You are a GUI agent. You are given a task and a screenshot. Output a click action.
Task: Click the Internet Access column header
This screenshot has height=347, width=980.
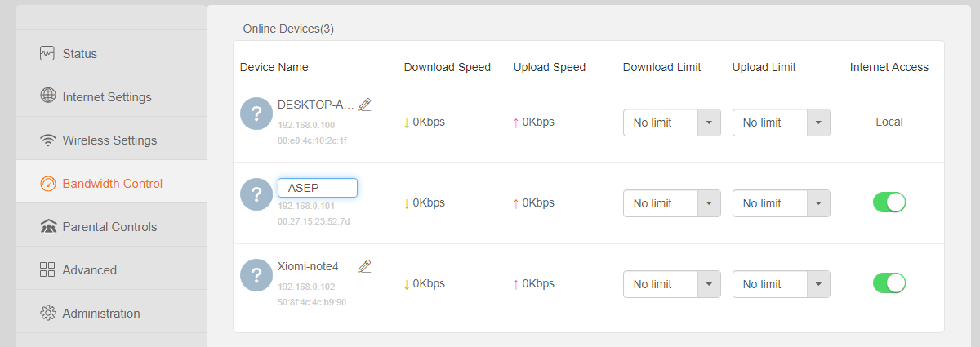click(x=889, y=67)
